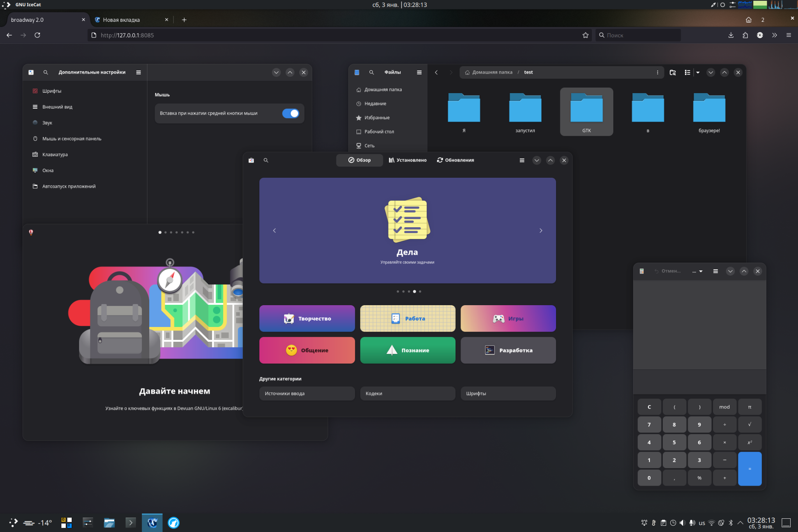This screenshot has width=798, height=532.
Task: Open search in Software store window
Action: (x=266, y=160)
